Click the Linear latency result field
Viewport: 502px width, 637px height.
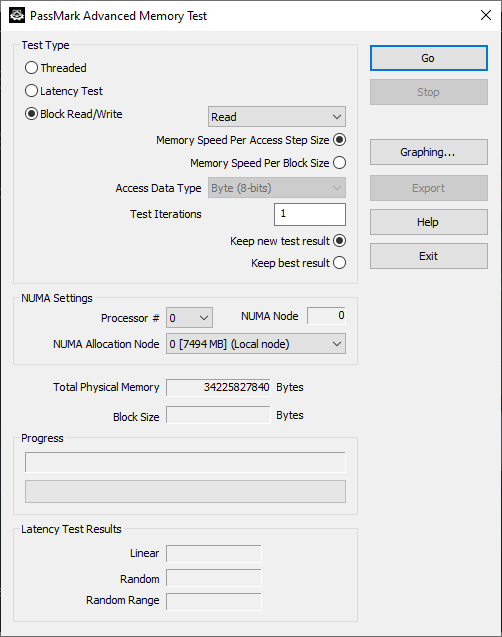(214, 554)
